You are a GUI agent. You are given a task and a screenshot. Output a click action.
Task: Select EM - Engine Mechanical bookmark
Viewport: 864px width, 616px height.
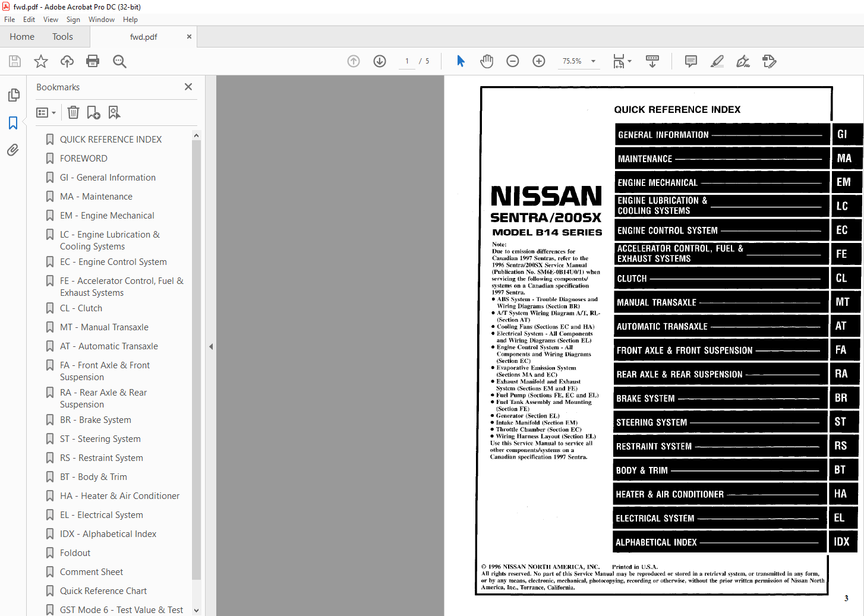[107, 216]
